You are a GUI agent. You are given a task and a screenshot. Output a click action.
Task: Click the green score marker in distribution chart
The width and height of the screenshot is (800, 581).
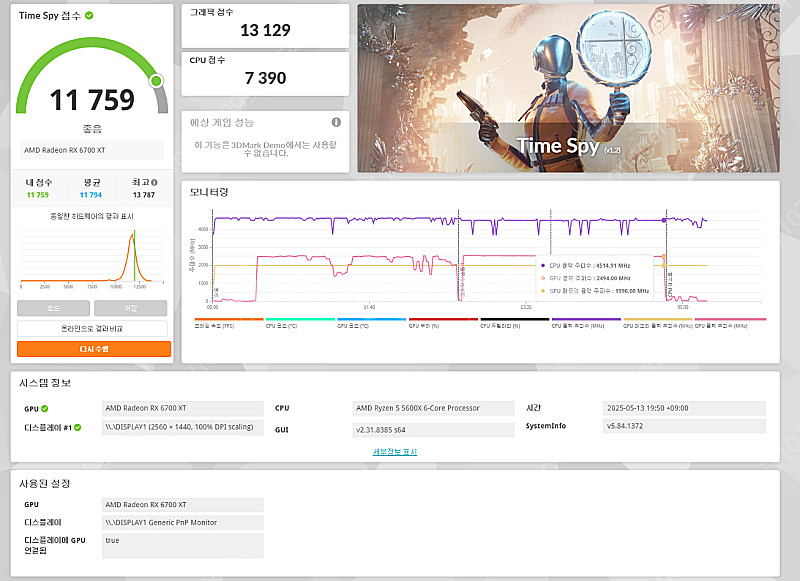click(135, 255)
